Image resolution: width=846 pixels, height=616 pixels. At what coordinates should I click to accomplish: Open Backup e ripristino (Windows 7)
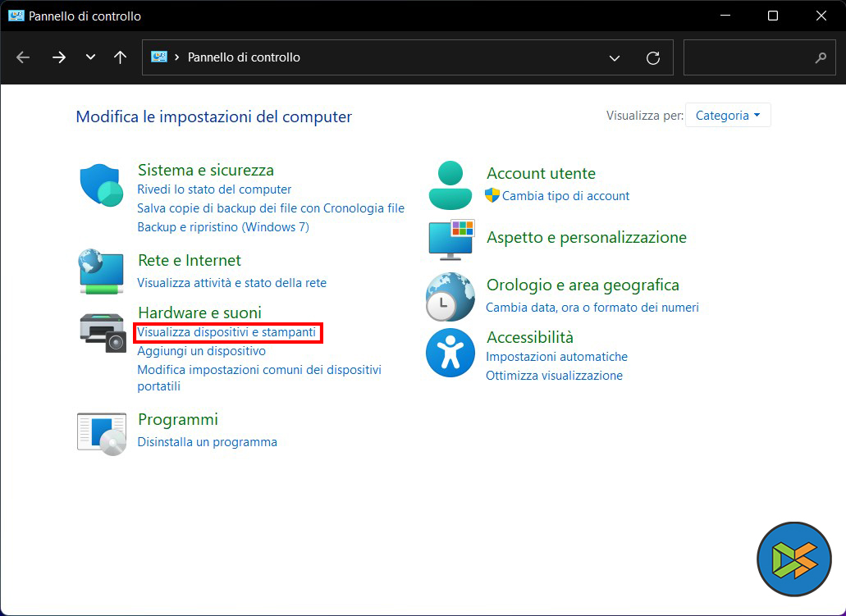(223, 227)
